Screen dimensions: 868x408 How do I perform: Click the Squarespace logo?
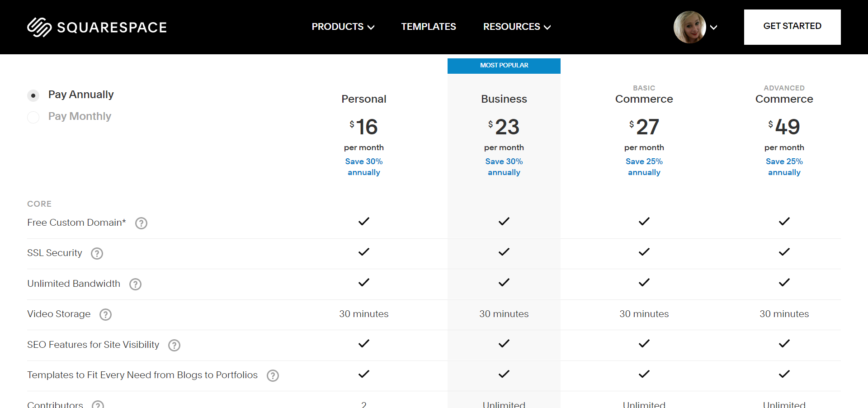pyautogui.click(x=96, y=27)
